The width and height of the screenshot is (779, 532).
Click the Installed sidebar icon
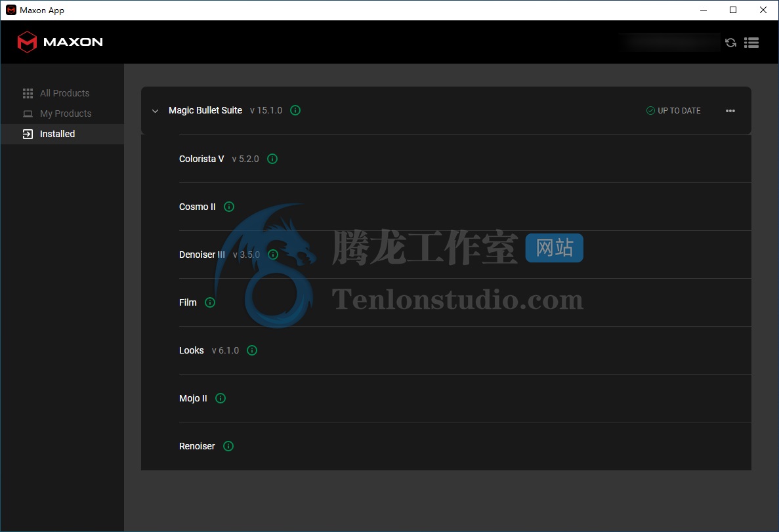[28, 134]
